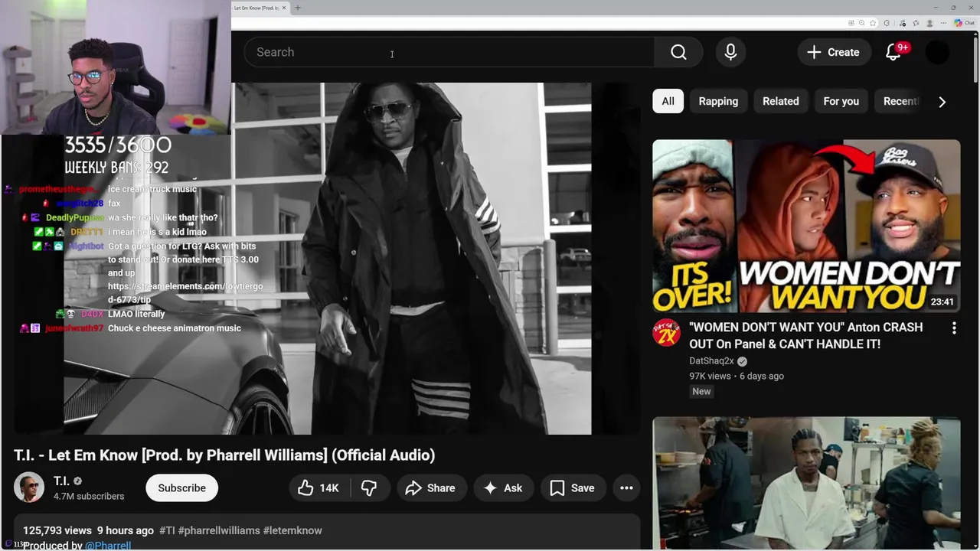Click the Share button
980x551 pixels.
point(431,488)
